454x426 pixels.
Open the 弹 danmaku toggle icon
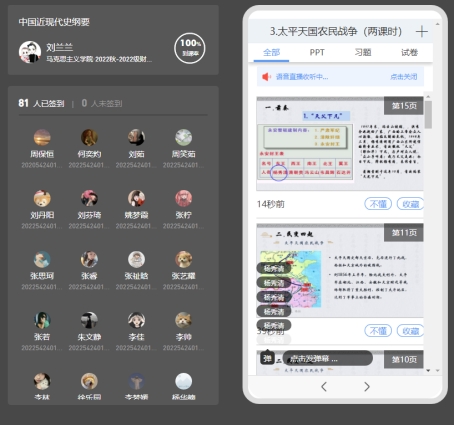(x=267, y=359)
